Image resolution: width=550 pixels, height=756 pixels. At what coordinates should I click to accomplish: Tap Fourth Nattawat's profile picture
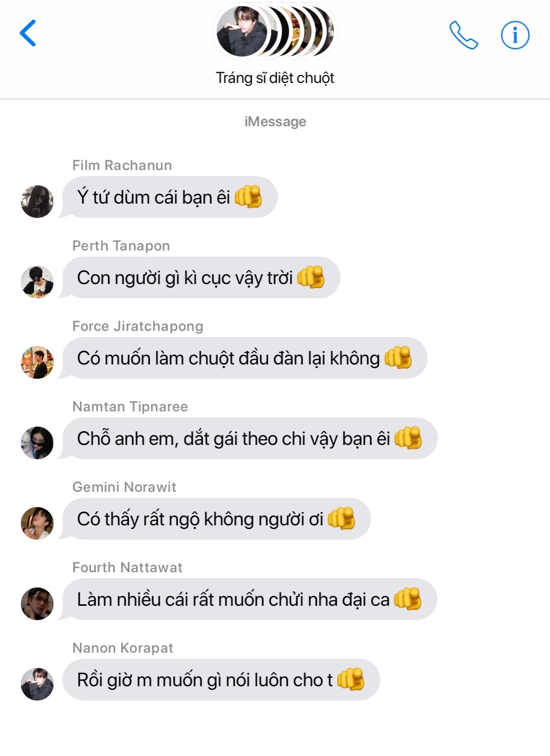(37, 604)
